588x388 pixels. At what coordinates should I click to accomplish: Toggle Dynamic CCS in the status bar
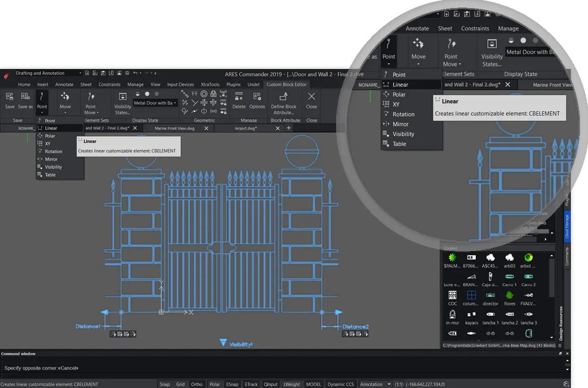click(x=341, y=384)
